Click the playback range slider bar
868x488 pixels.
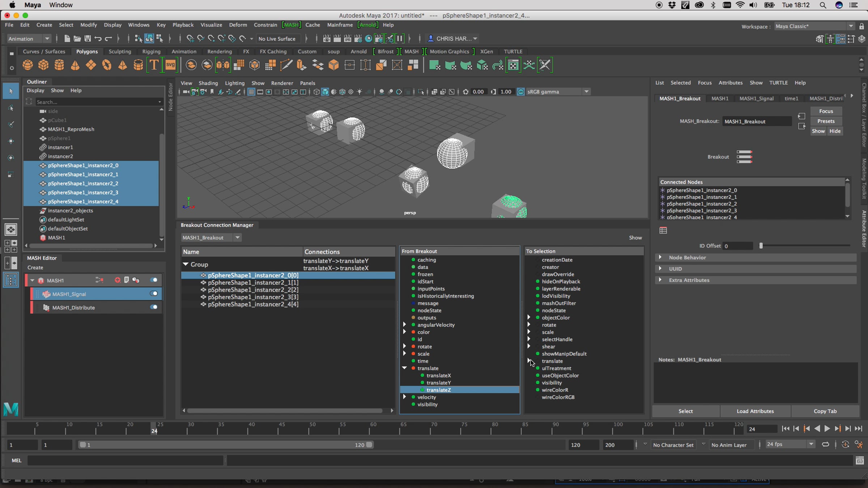point(226,445)
